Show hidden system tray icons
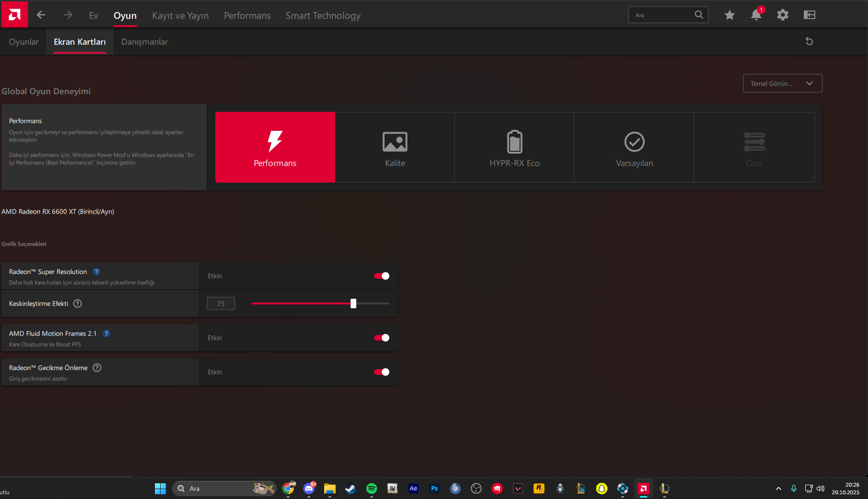The height and width of the screenshot is (499, 868). pos(778,489)
